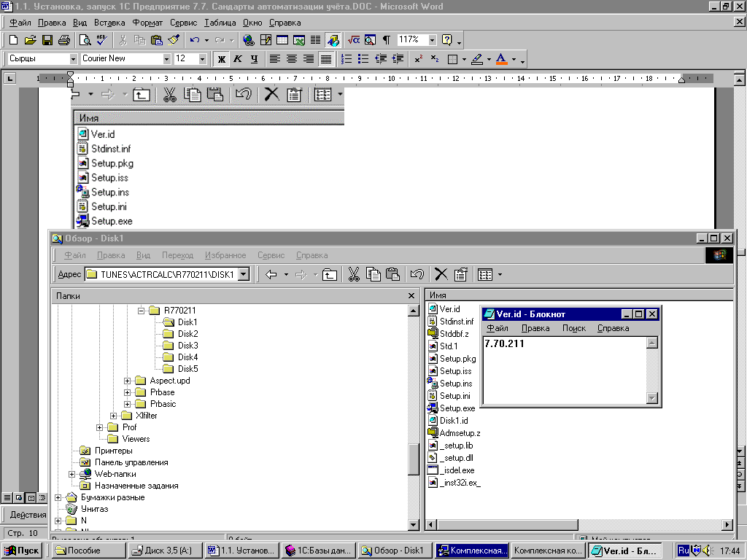Open the highlight color picker arrow
This screenshot has width=747, height=560.
(x=489, y=60)
